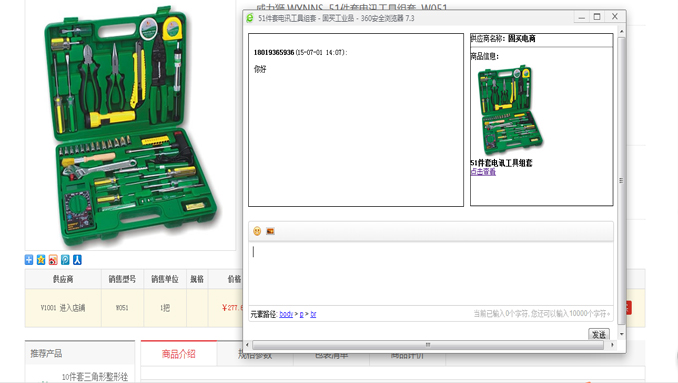Click the 360 browser logo in title bar
The width and height of the screenshot is (678, 383).
tap(250, 18)
